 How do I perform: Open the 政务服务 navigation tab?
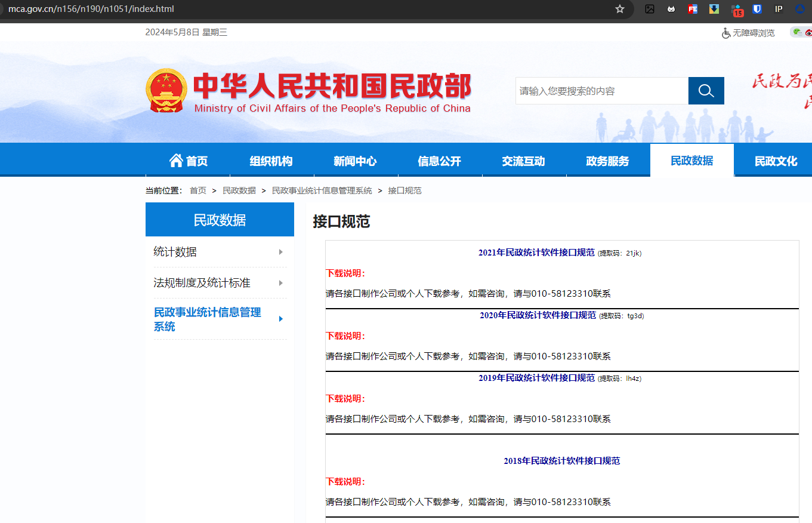[x=607, y=161]
